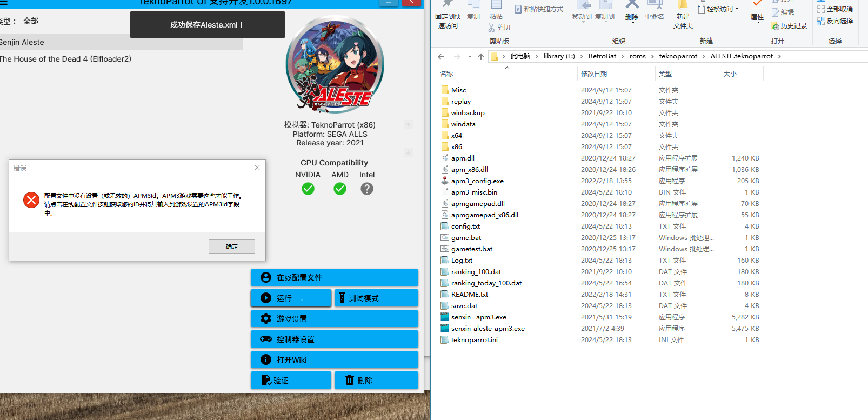This screenshot has width=868, height=420.
Task: Click 剪切 cut in Explorer ribbon
Action: 499,28
